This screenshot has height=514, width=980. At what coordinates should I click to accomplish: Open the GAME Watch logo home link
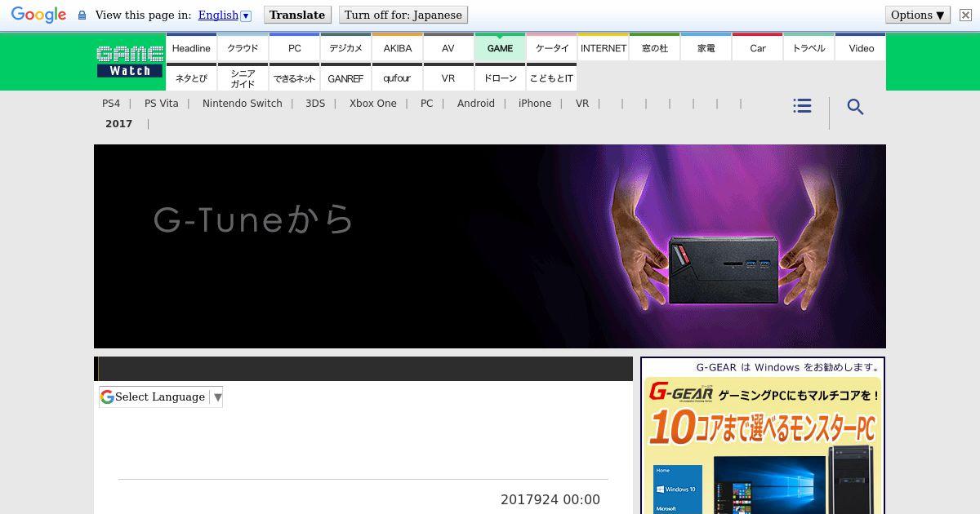click(130, 61)
